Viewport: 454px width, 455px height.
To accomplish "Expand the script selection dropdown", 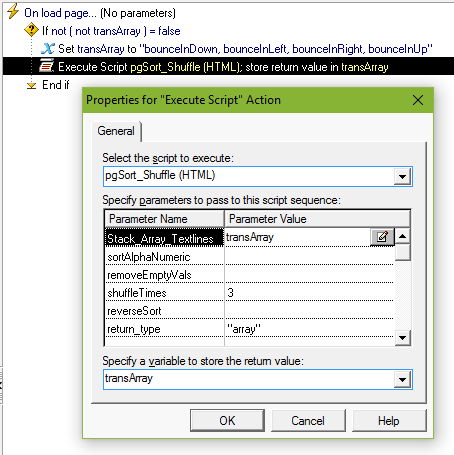I will (x=402, y=176).
